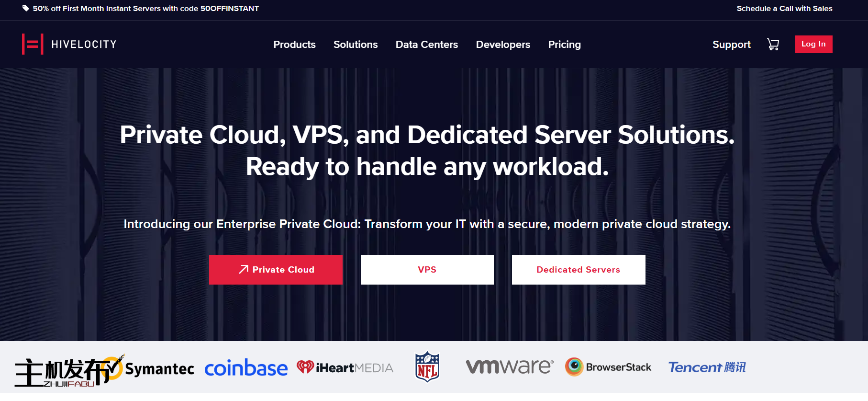Choose the Dedicated Servers button
868x401 pixels.
point(578,270)
